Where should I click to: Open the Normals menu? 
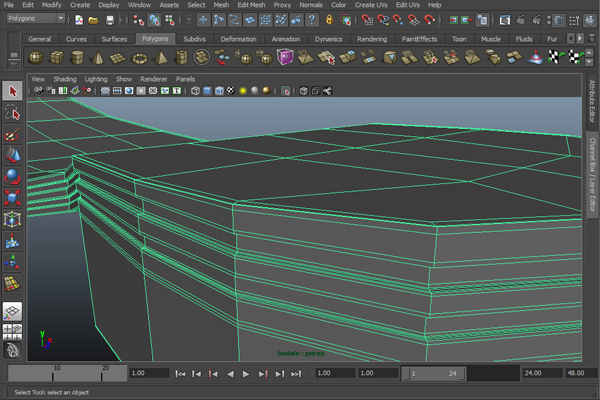click(x=311, y=5)
